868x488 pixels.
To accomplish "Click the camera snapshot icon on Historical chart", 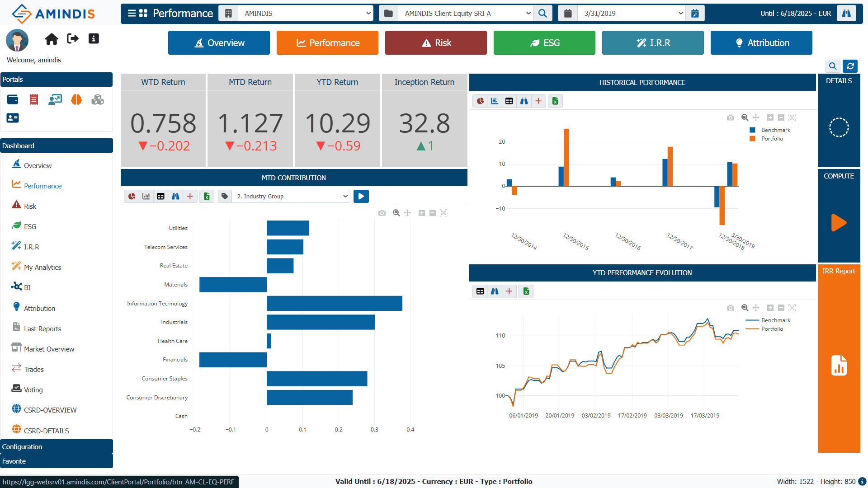I will (x=731, y=117).
